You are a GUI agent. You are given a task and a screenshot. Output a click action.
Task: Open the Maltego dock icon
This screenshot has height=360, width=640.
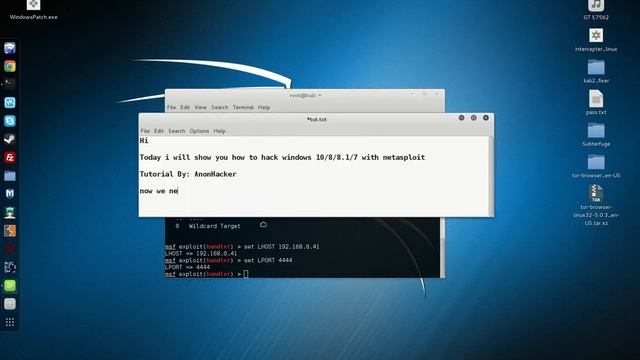(x=10, y=267)
